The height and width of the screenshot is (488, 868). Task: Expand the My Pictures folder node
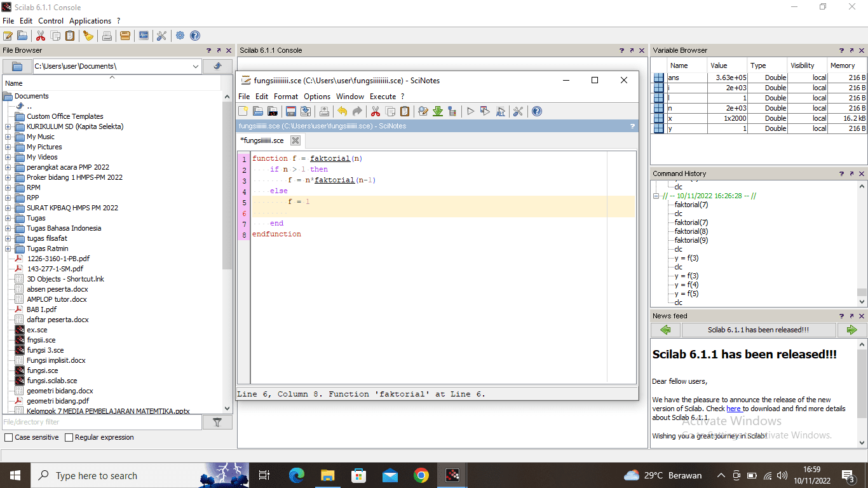point(8,147)
